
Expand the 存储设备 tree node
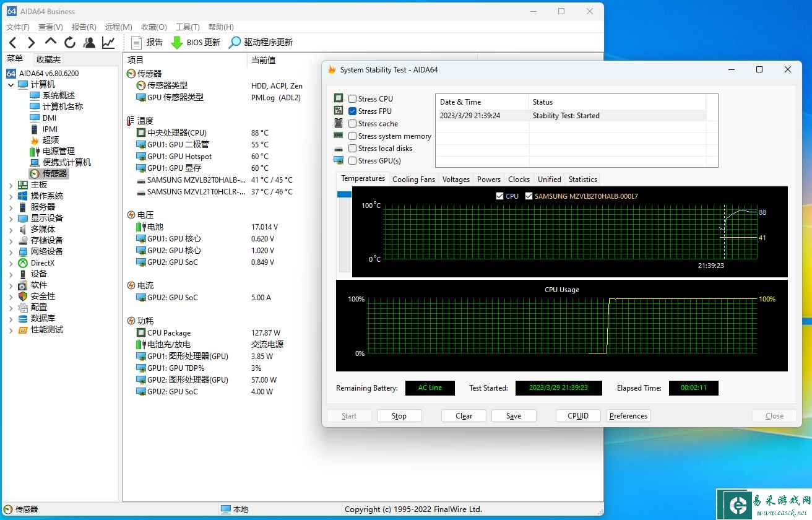[x=11, y=240]
